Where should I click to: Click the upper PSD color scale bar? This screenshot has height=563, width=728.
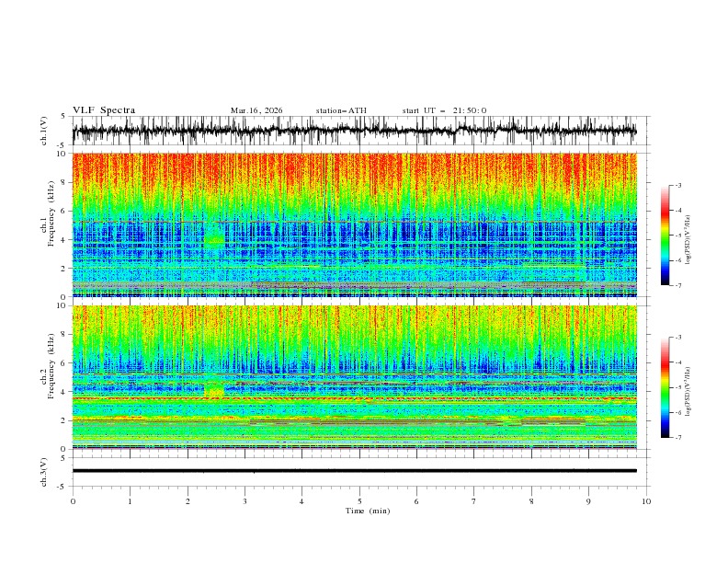point(665,236)
